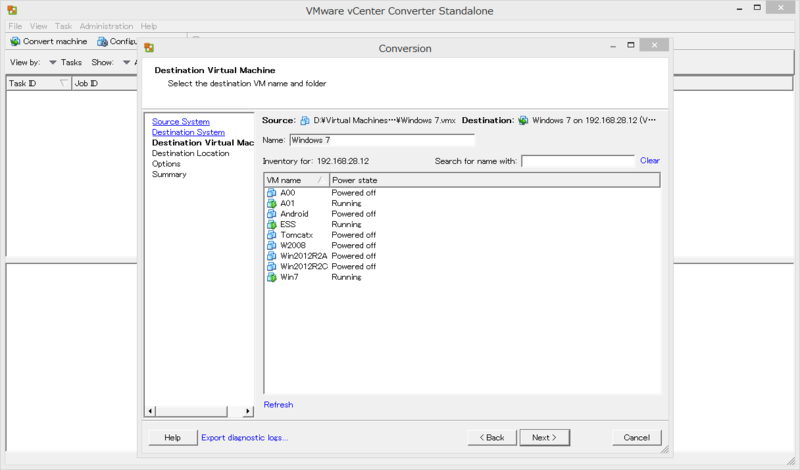The height and width of the screenshot is (470, 800).
Task: Click the Power state column header
Action: (x=495, y=180)
